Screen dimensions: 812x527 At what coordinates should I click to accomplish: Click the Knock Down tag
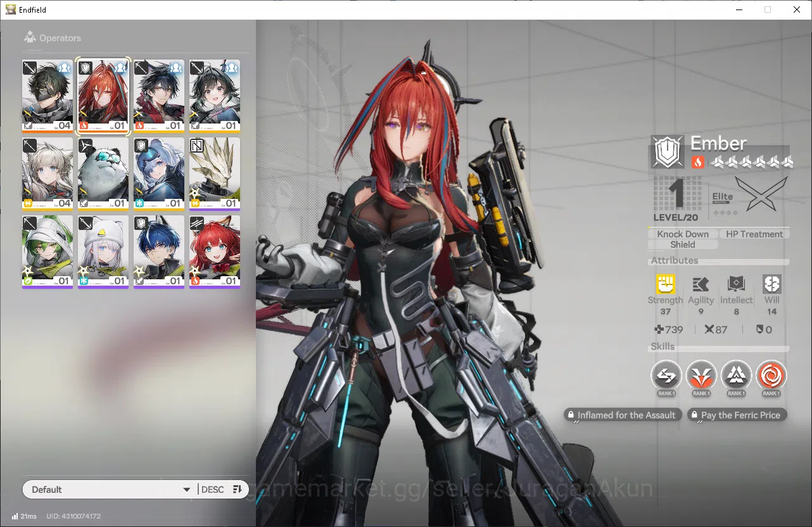point(683,234)
